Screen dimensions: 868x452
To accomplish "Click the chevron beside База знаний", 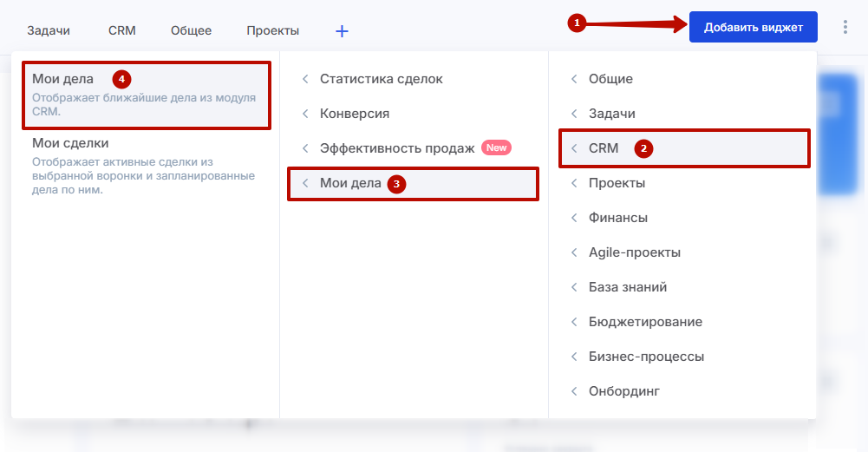I will pos(574,287).
